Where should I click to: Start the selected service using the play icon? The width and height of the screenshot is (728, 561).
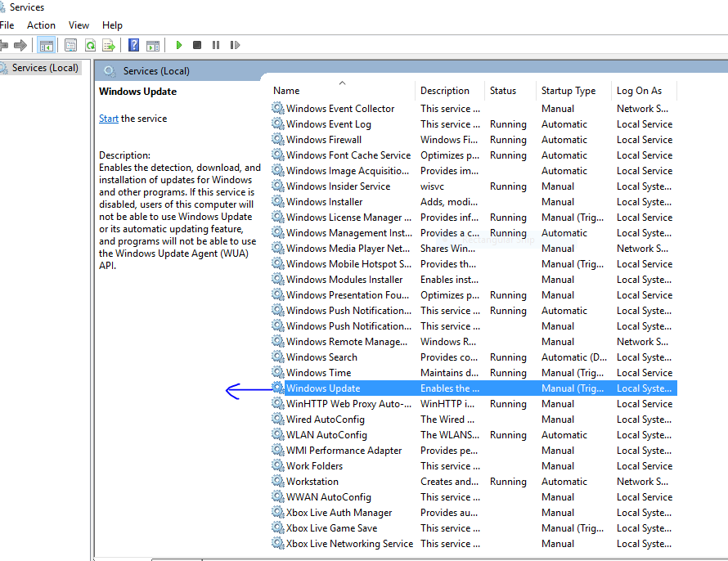pos(178,45)
